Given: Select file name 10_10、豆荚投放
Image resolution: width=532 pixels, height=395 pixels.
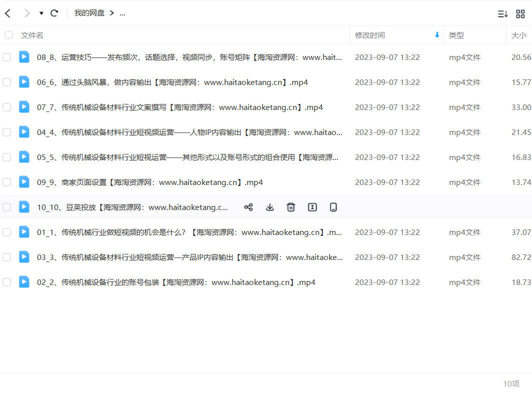Looking at the screenshot, I should 132,207.
